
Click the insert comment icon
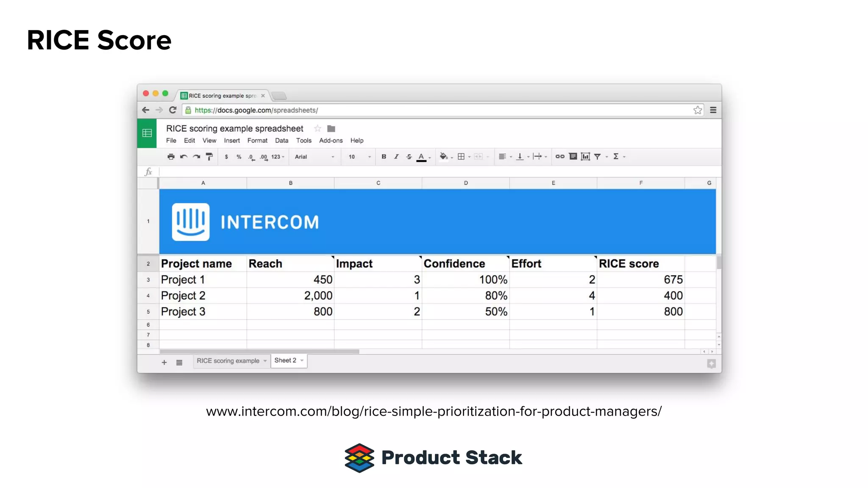(x=573, y=157)
